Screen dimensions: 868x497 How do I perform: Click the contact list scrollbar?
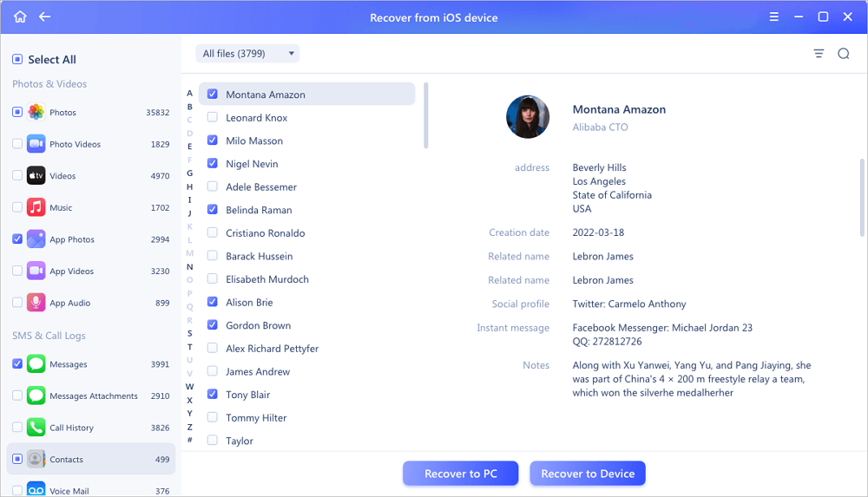pos(425,115)
